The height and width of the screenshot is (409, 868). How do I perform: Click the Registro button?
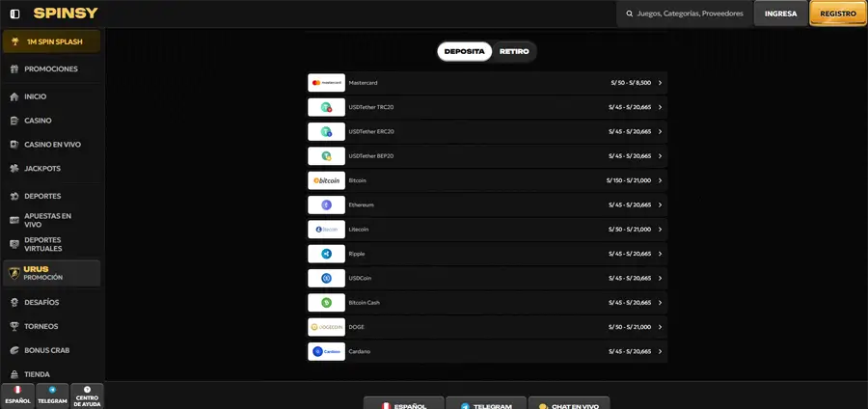point(838,14)
